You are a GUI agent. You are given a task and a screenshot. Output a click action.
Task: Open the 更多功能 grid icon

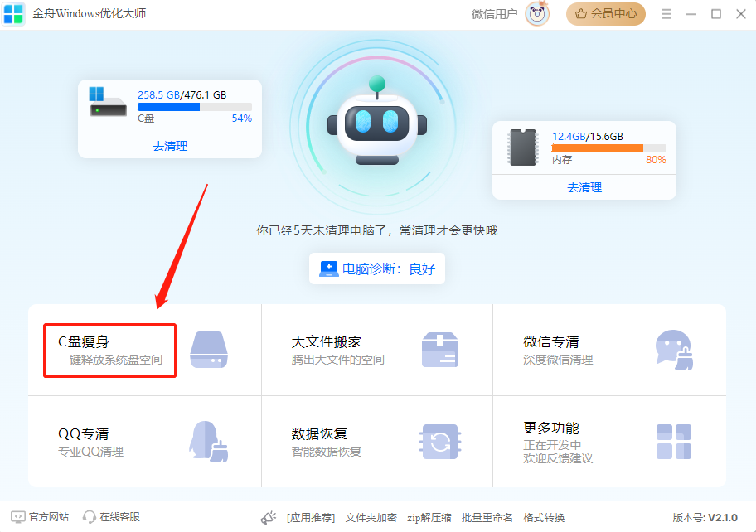click(673, 442)
